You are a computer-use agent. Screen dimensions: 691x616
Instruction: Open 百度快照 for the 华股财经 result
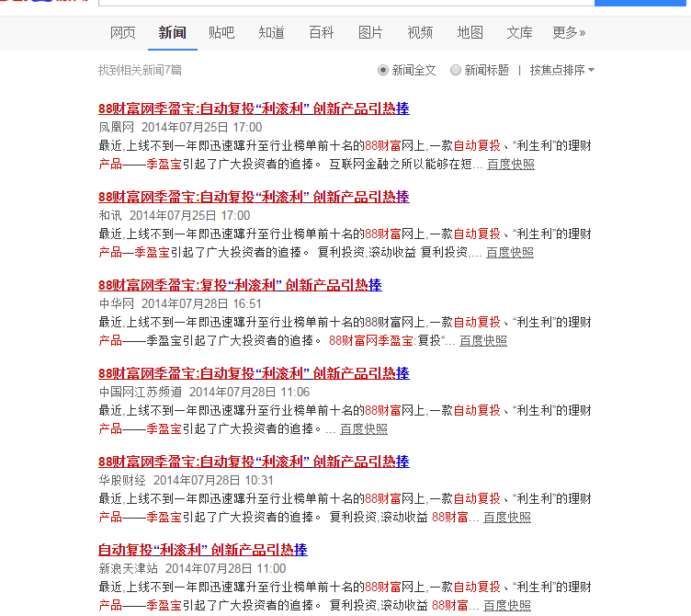(x=507, y=518)
